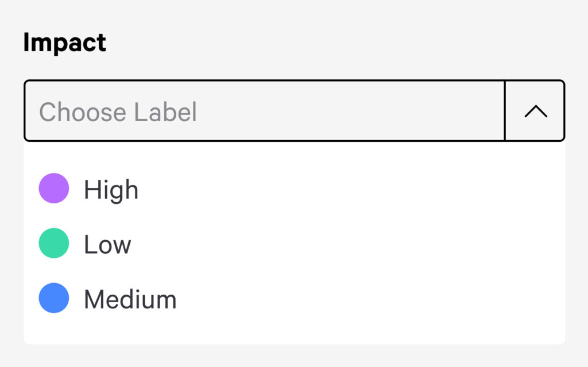Click the upward caret icon in the combo box
588x367 pixels.
point(536,111)
